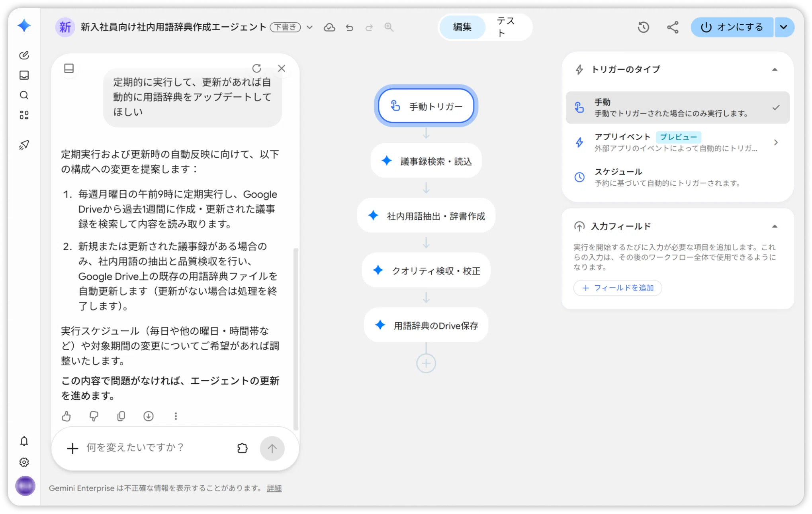The width and height of the screenshot is (812, 514).
Task: Click the zoom magnifier icon in header
Action: click(389, 27)
